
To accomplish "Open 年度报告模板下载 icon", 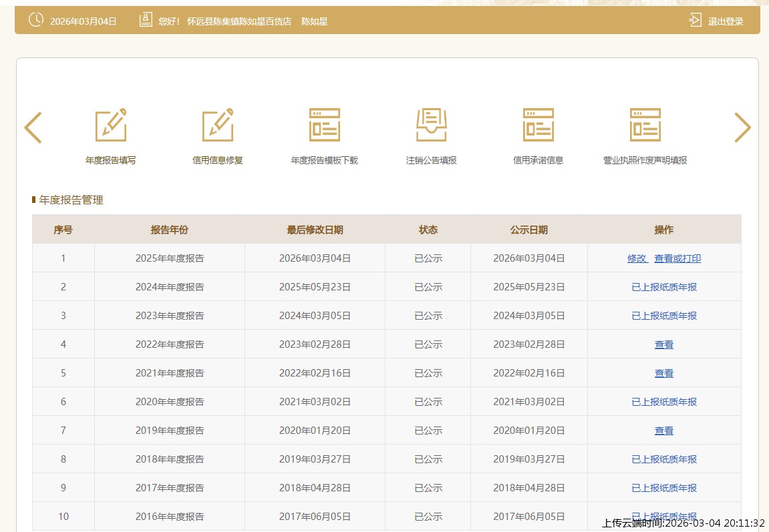I will coord(325,125).
